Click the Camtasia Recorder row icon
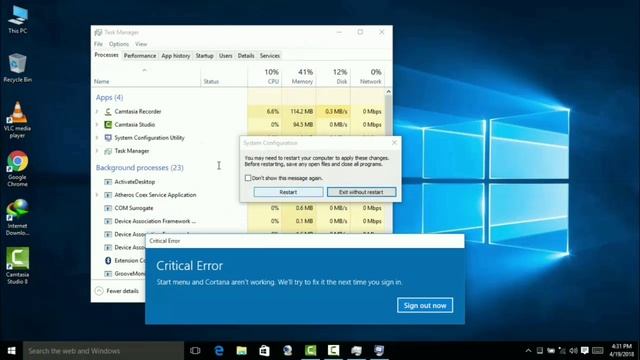The width and height of the screenshot is (640, 360). click(x=108, y=111)
